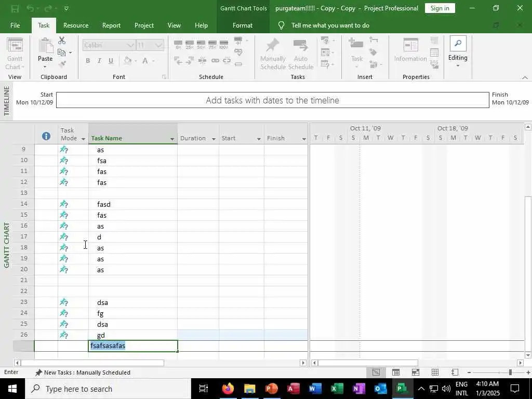The height and width of the screenshot is (399, 532).
Task: Mark task as 0% complete
Action: 178,45
